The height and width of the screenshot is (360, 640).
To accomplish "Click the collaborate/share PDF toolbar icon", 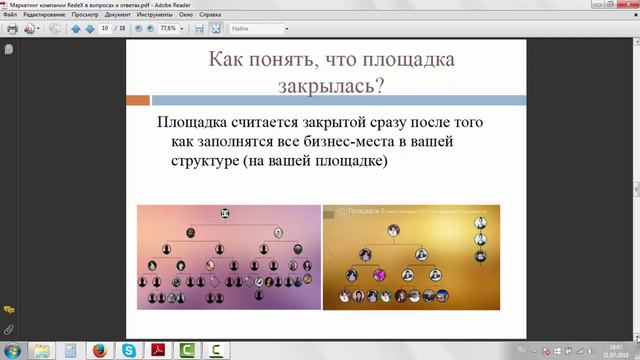I will pyautogui.click(x=29, y=29).
